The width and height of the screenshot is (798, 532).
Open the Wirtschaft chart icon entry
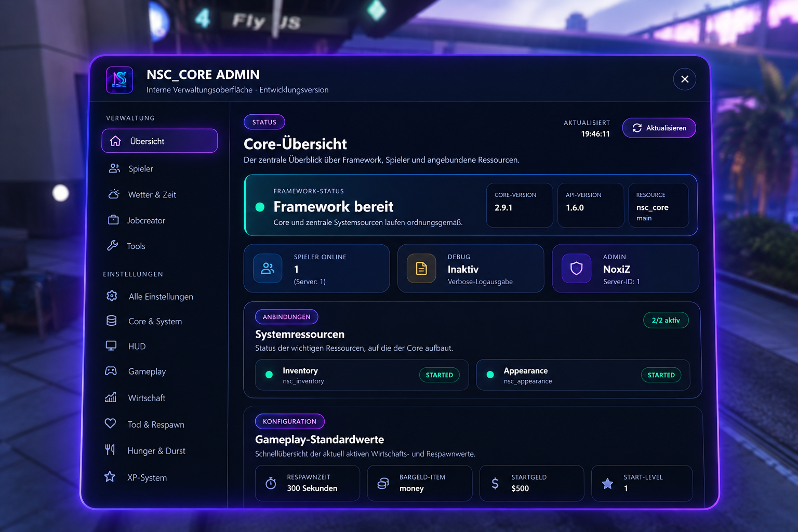111,397
